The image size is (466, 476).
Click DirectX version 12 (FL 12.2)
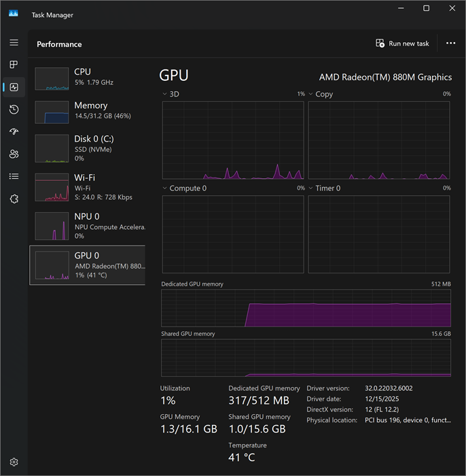(382, 409)
